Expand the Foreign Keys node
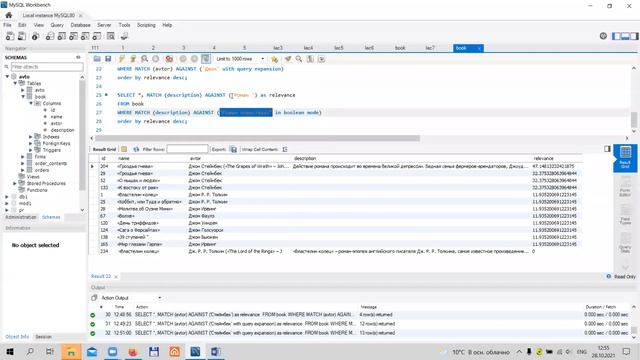The image size is (640, 360). coord(31,143)
